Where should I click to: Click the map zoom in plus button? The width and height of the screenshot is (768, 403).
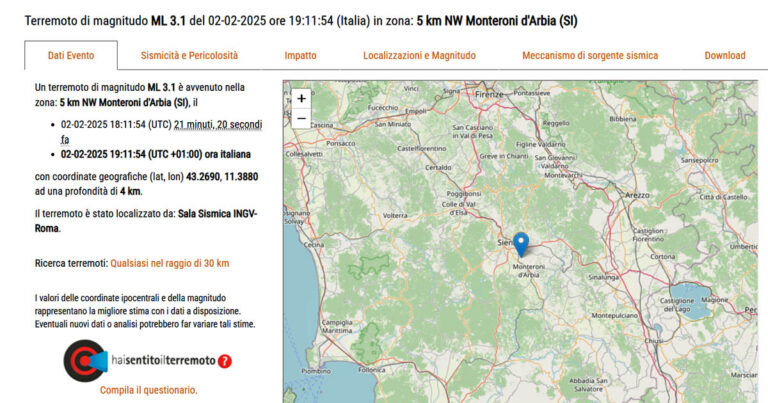pyautogui.click(x=301, y=98)
